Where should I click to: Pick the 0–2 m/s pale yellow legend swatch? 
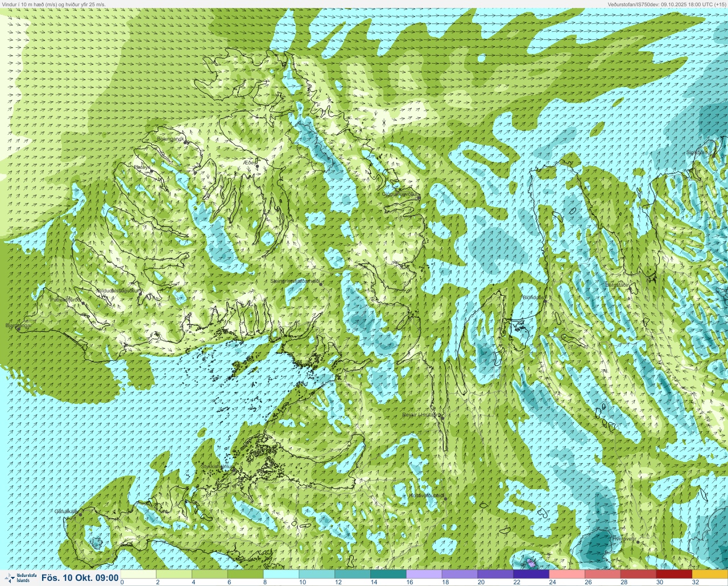click(138, 574)
